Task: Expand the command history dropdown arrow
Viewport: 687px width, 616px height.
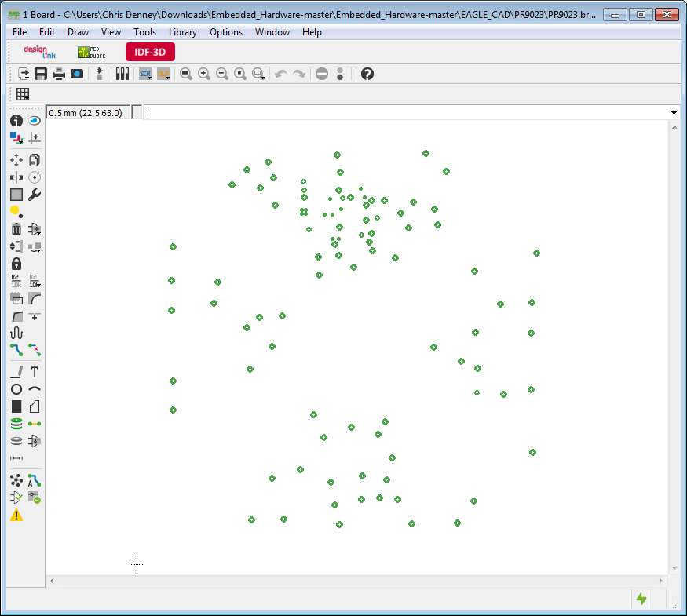Action: click(x=674, y=113)
